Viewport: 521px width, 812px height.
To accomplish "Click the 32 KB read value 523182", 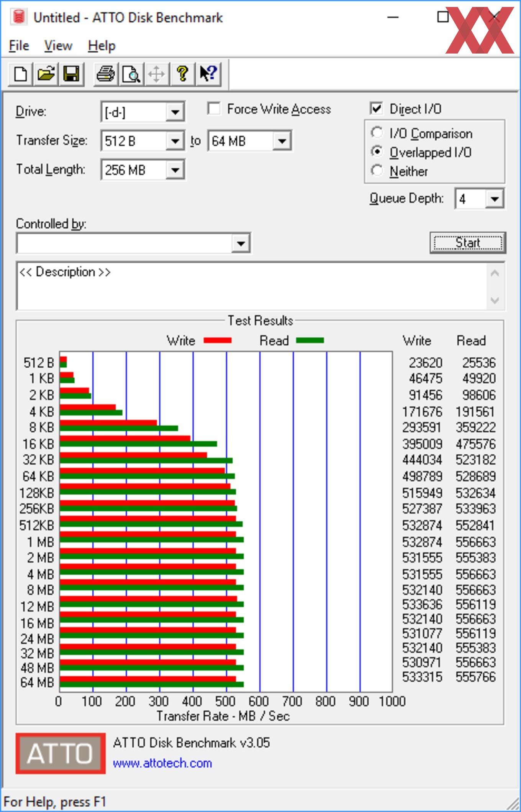I will [x=476, y=459].
